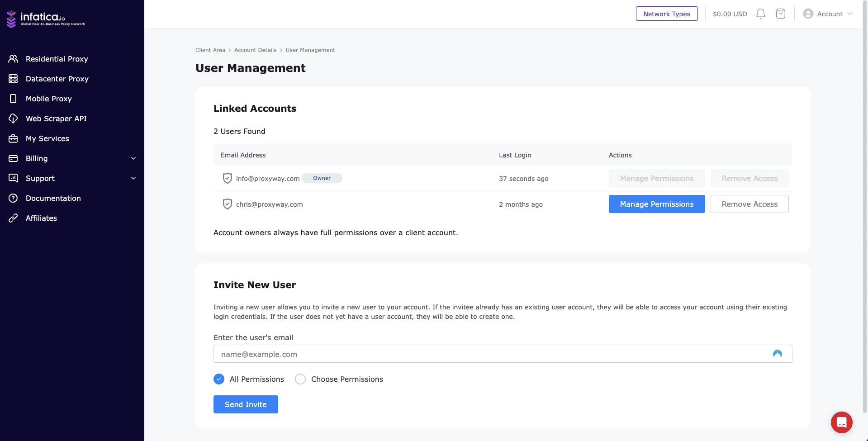Click the '2 Users Found' text
Screen dimensions: 868x441
click(240, 131)
